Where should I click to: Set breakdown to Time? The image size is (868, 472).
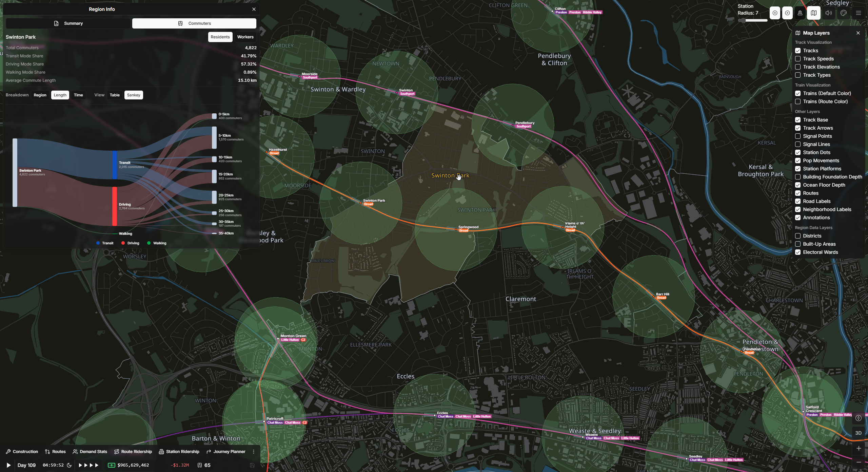tap(78, 95)
